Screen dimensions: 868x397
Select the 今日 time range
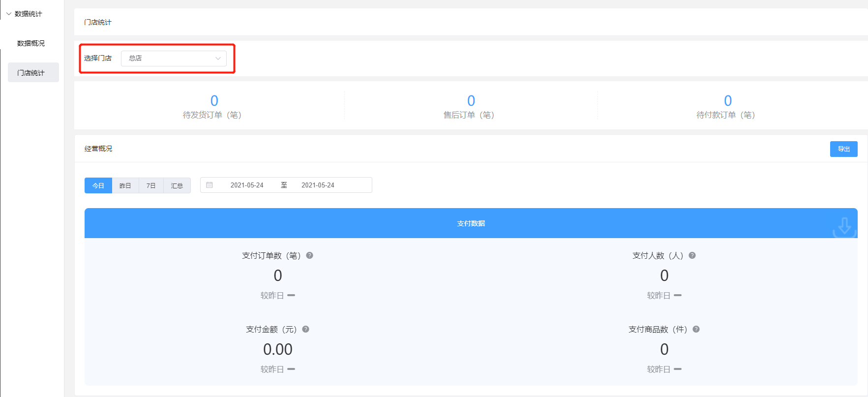[98, 185]
